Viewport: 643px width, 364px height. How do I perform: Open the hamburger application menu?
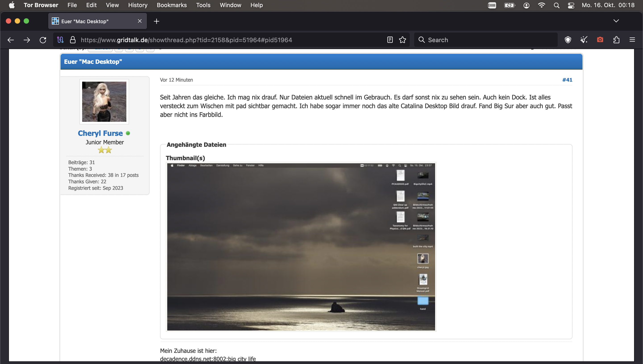coord(632,40)
